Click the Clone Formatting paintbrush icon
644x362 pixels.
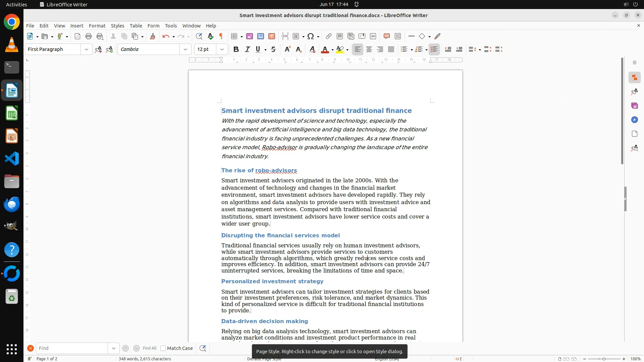click(x=153, y=37)
